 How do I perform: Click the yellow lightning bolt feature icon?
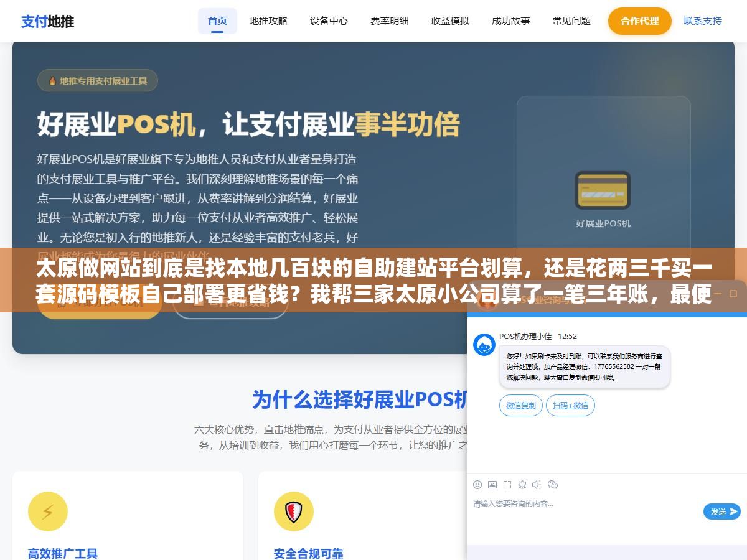(47, 511)
